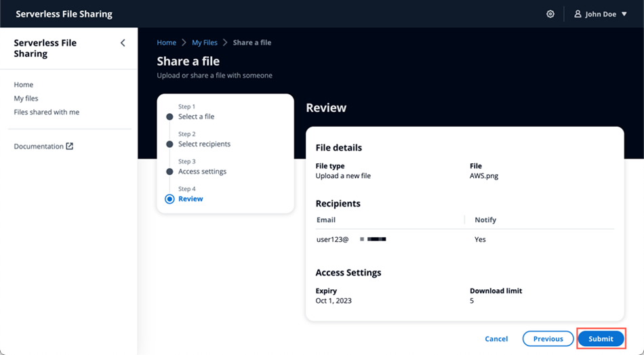
Task: Click the Step 3 bullet marker
Action: pos(169,171)
